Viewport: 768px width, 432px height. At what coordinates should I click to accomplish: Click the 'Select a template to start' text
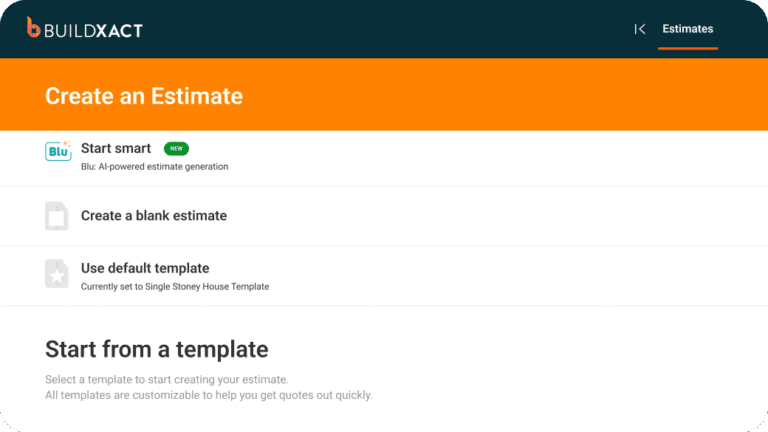pyautogui.click(x=166, y=380)
